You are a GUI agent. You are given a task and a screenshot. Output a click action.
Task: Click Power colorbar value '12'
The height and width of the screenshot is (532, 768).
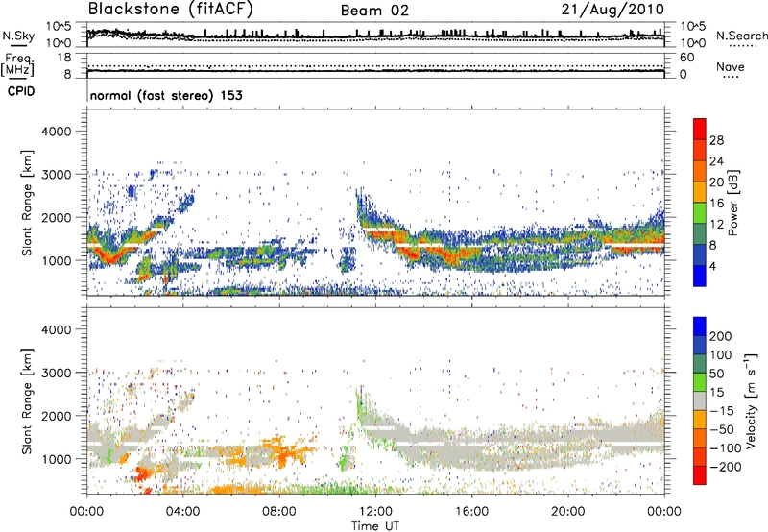716,225
